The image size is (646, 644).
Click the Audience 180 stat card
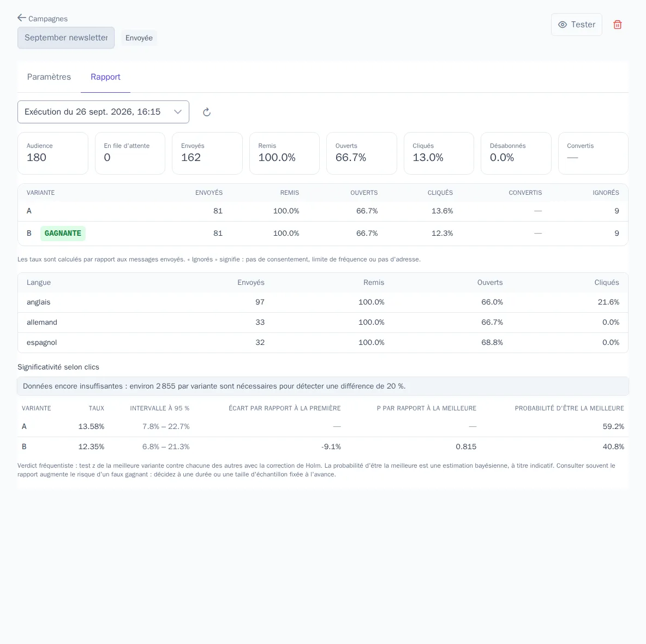coord(53,153)
